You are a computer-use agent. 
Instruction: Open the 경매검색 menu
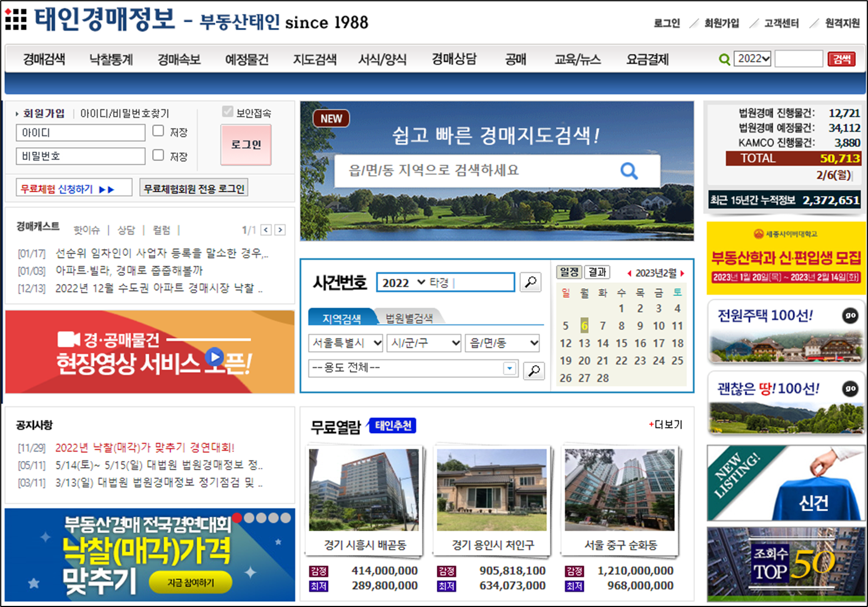tap(44, 59)
